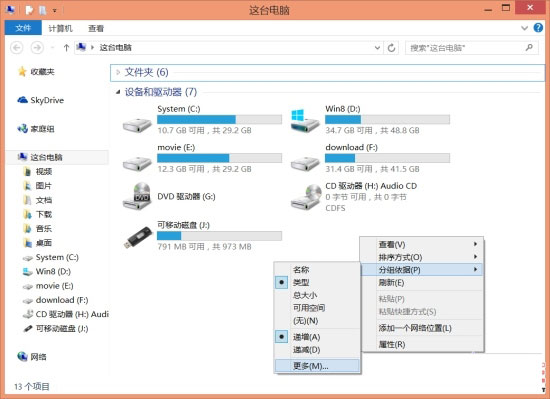The image size is (550, 399).
Task: Choose 添加一个网络位置(L) in context menu
Action: tap(423, 328)
